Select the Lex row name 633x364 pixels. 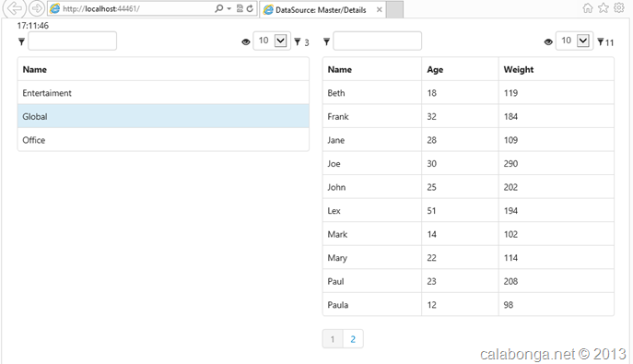334,210
